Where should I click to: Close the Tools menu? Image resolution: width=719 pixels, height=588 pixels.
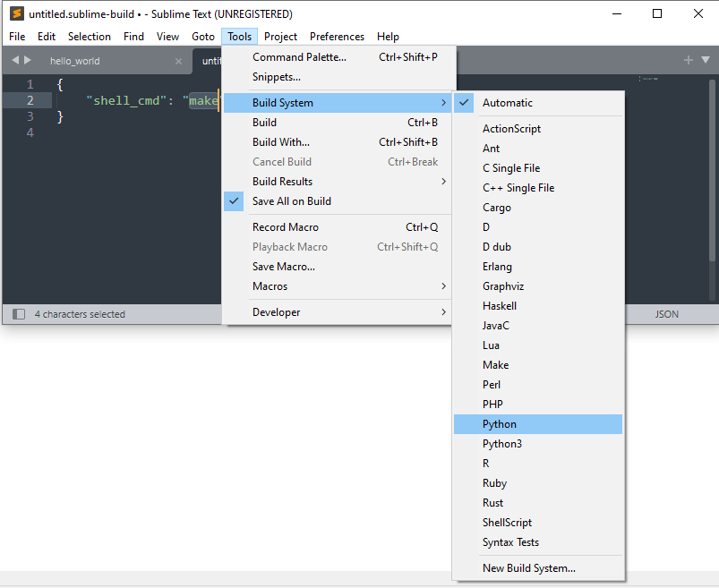(x=239, y=37)
